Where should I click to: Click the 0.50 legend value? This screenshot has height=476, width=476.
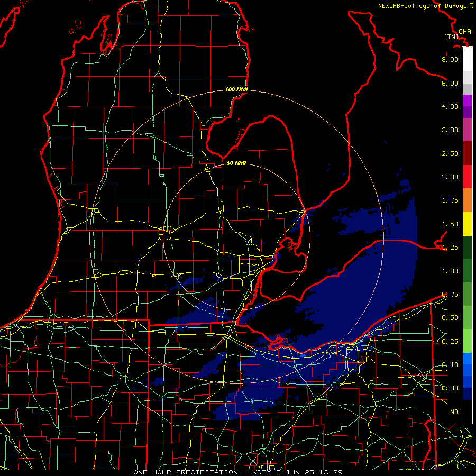tap(450, 317)
